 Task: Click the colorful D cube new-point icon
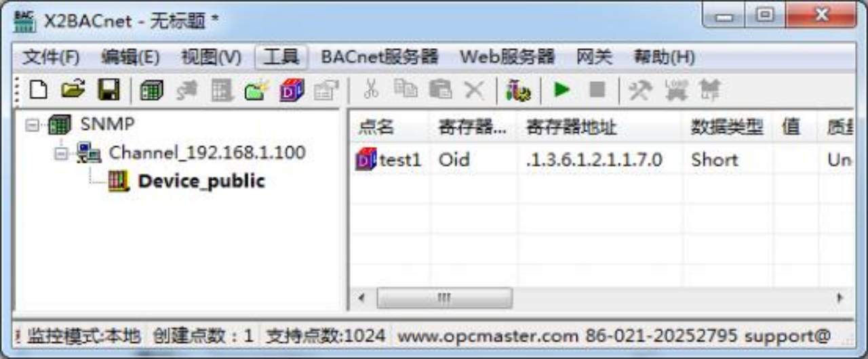292,90
